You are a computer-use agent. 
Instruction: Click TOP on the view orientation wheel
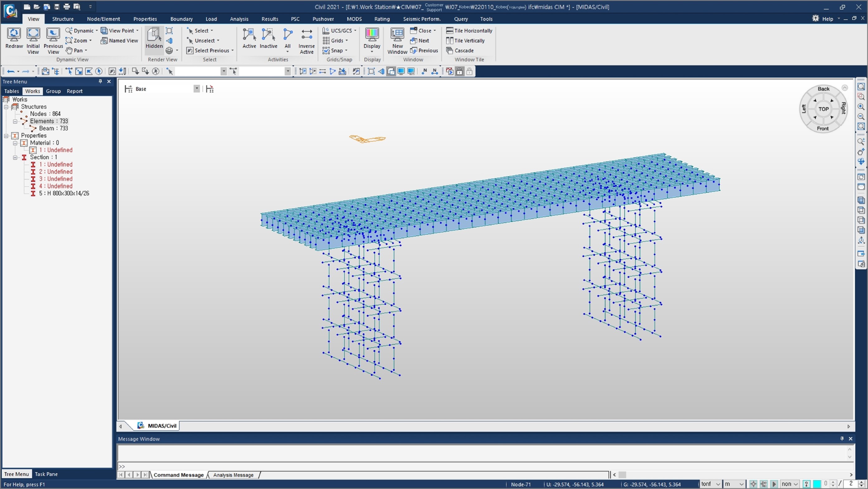pyautogui.click(x=823, y=109)
